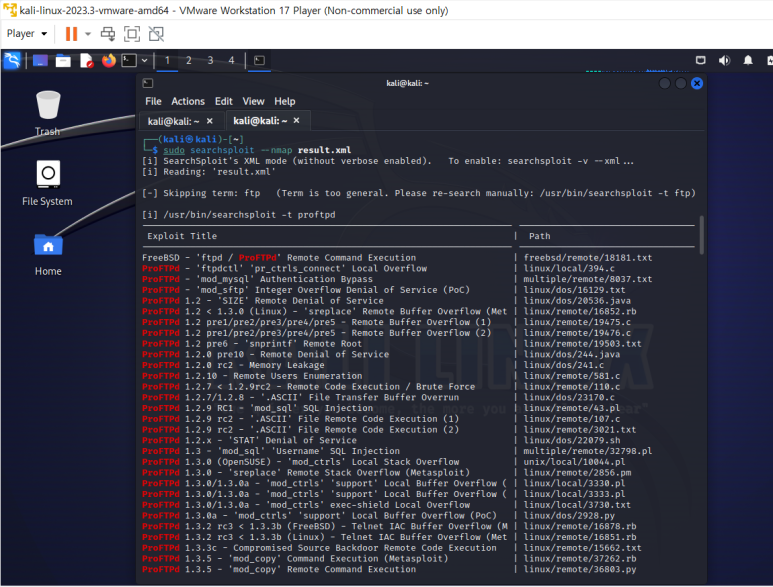This screenshot has width=773, height=587.
Task: Click 'linux/remote/15662.txt' path
Action: tap(582, 548)
